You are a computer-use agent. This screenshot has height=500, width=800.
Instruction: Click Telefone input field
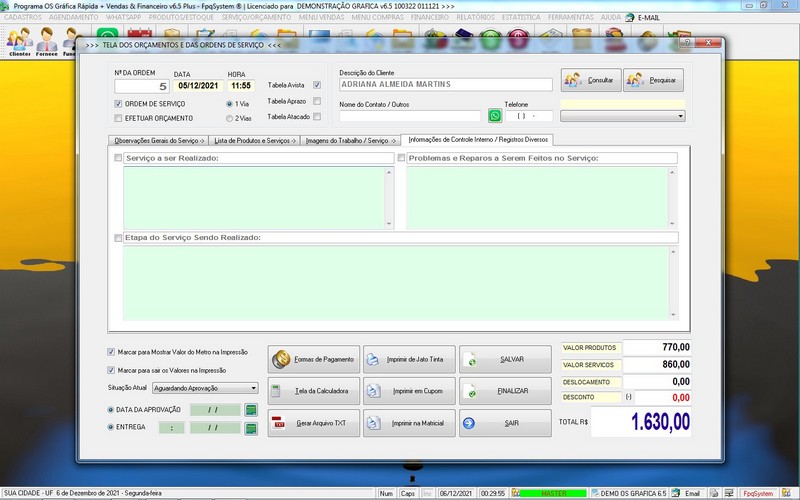pos(529,116)
